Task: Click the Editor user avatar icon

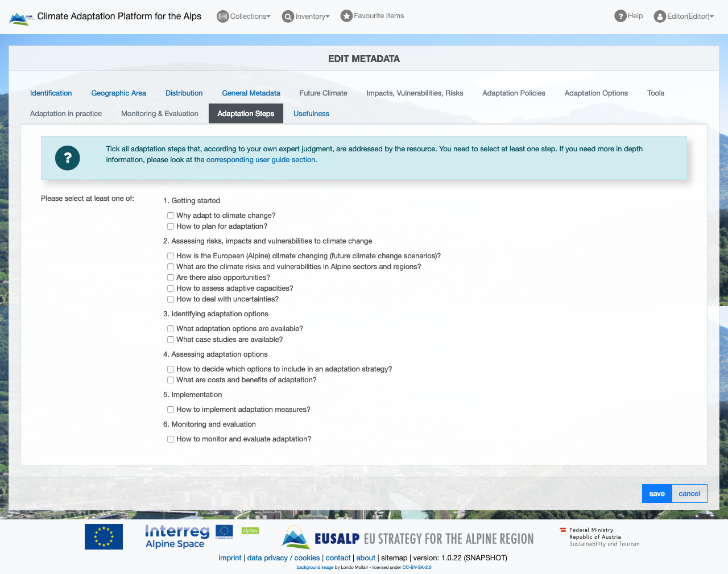Action: tap(660, 16)
